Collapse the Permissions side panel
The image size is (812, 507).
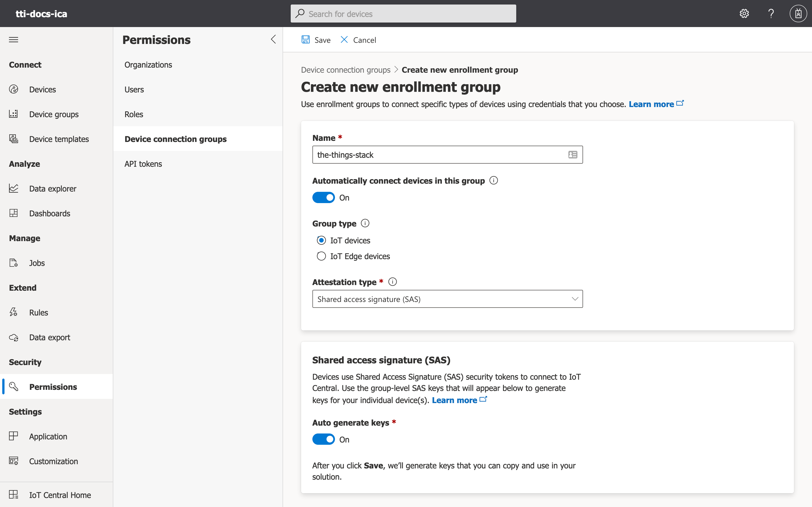273,39
